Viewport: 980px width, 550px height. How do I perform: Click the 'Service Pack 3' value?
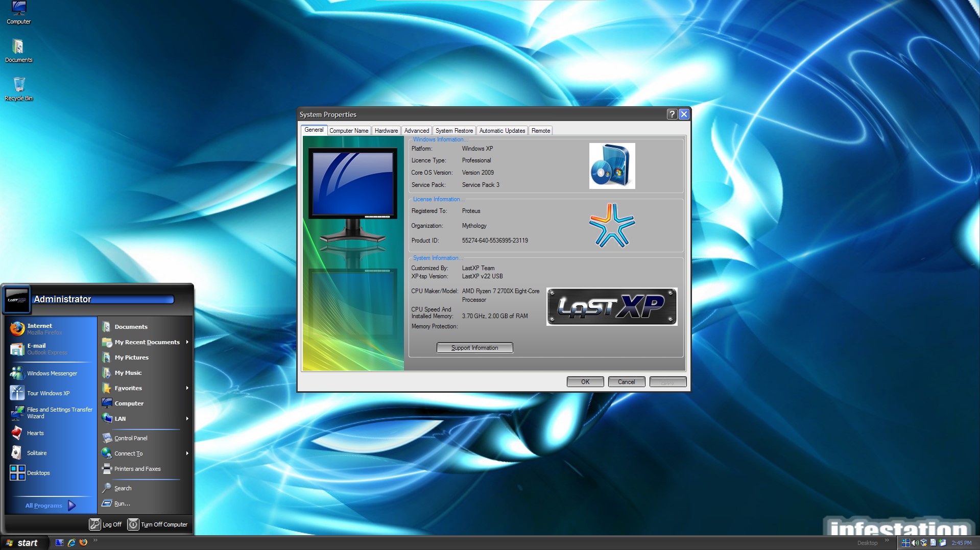pyautogui.click(x=481, y=185)
